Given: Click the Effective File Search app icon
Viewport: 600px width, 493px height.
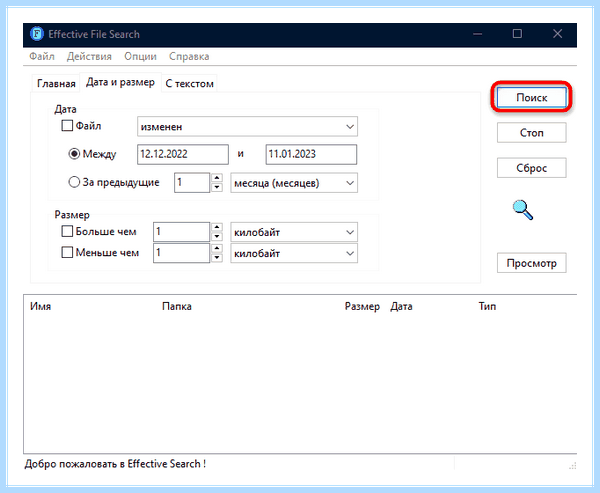Looking at the screenshot, I should (37, 34).
